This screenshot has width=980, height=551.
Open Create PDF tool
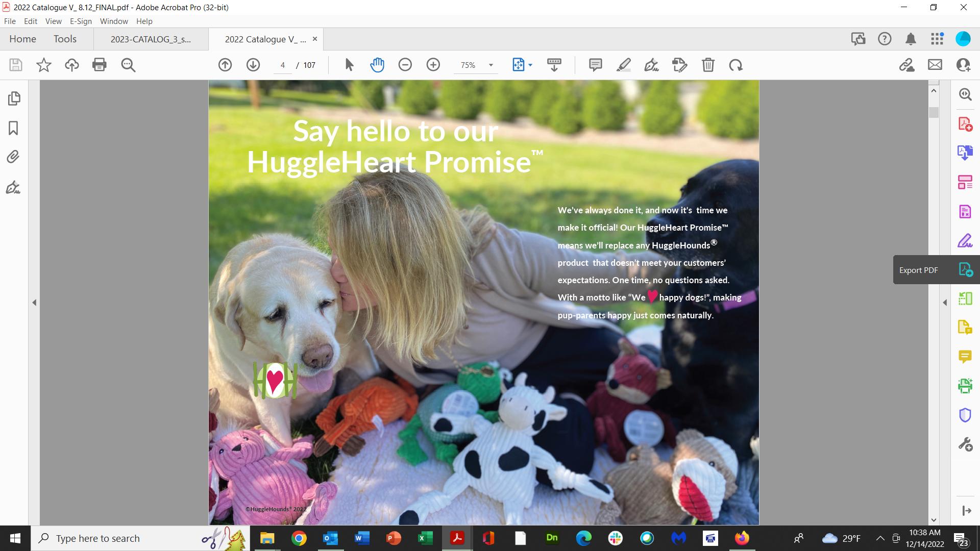(x=965, y=124)
